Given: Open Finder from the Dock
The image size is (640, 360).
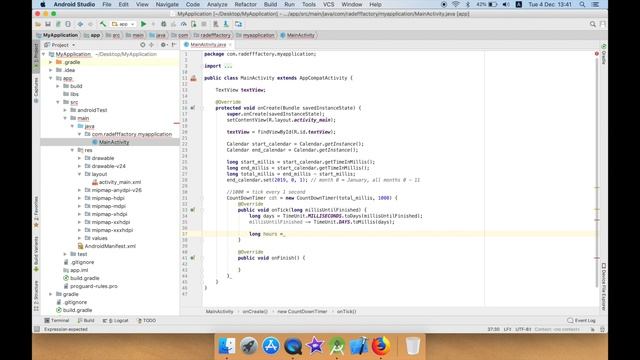Looking at the screenshot, I should [227, 346].
